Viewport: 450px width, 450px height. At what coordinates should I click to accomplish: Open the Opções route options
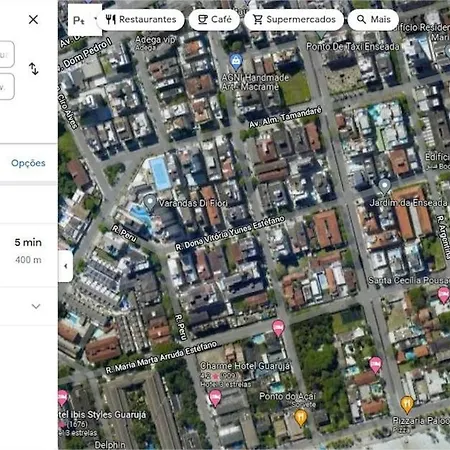tap(28, 163)
